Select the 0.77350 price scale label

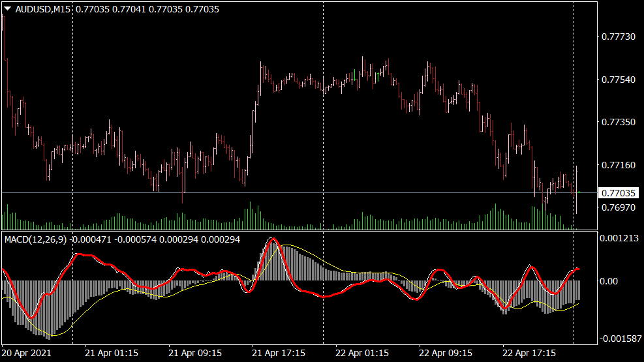tap(618, 123)
